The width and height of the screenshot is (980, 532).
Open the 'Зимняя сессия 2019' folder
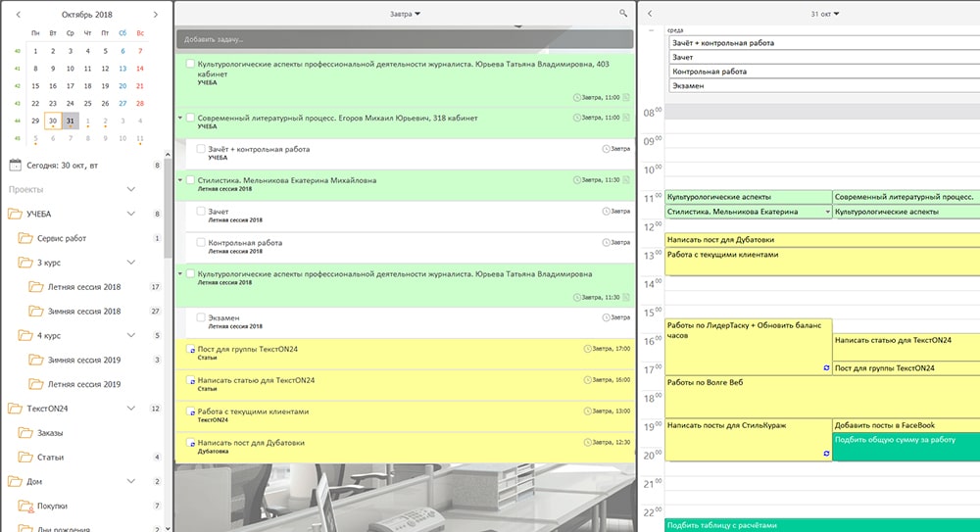coord(84,361)
